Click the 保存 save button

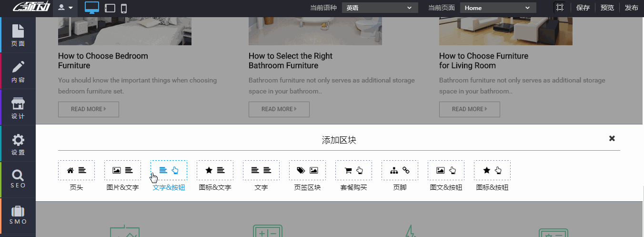(583, 8)
